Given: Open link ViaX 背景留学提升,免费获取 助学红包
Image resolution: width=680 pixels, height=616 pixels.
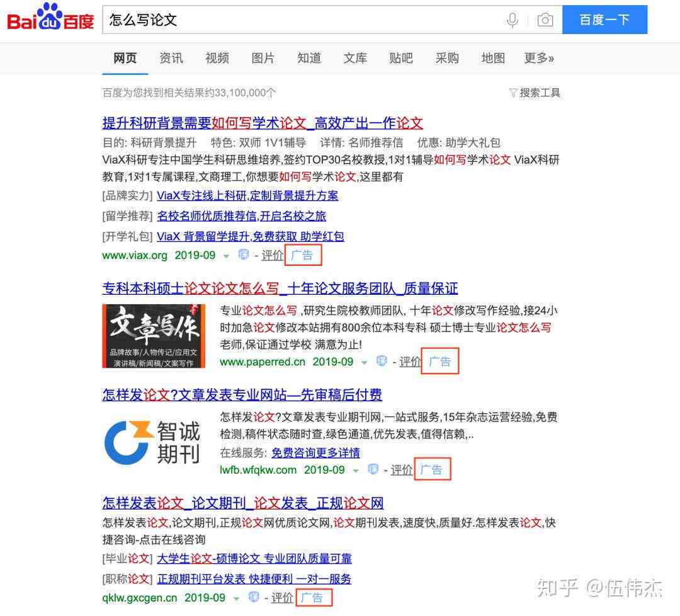Looking at the screenshot, I should [x=250, y=236].
